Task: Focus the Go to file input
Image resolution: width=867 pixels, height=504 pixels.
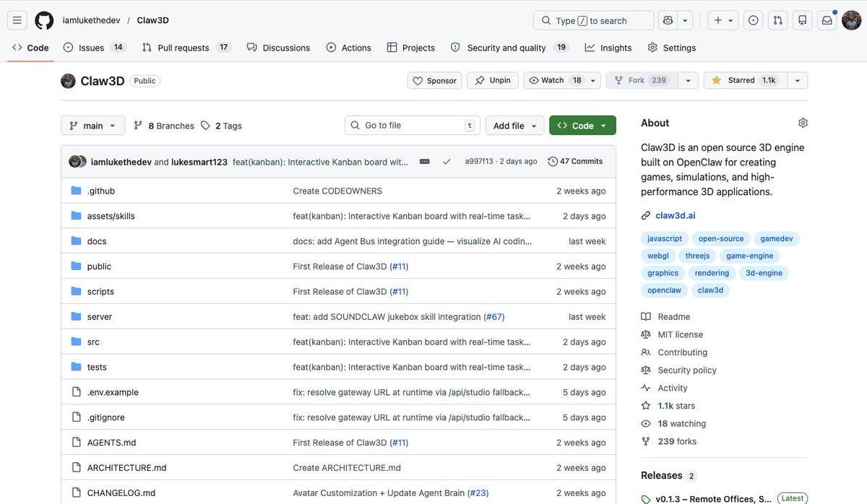Action: pos(413,126)
